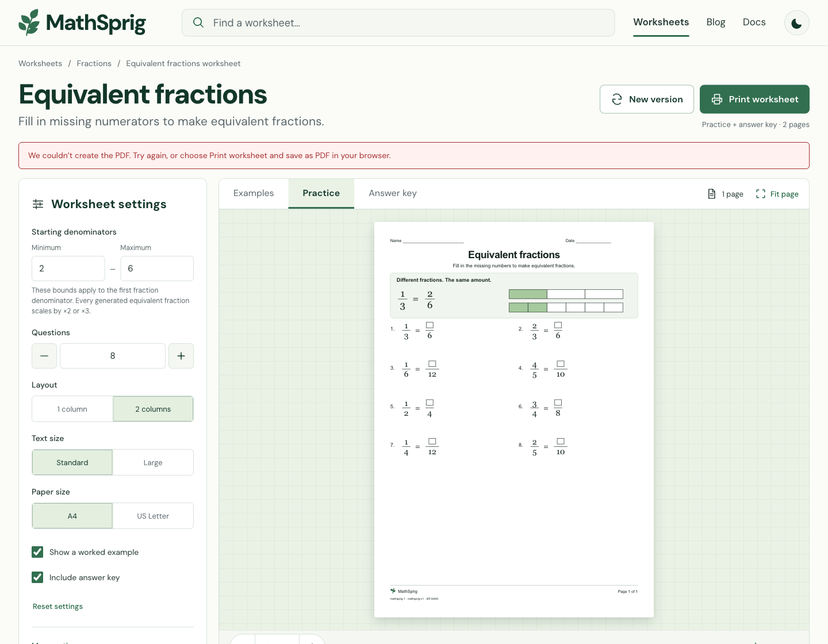Viewport: 828px width, 644px height.
Task: Click the refresh icon in New version
Action: click(617, 99)
